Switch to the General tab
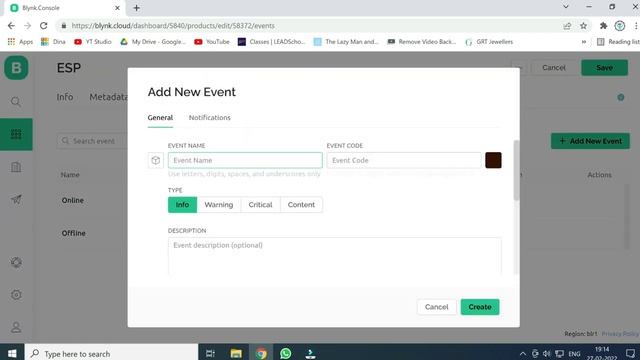The image size is (640, 360). (x=160, y=118)
